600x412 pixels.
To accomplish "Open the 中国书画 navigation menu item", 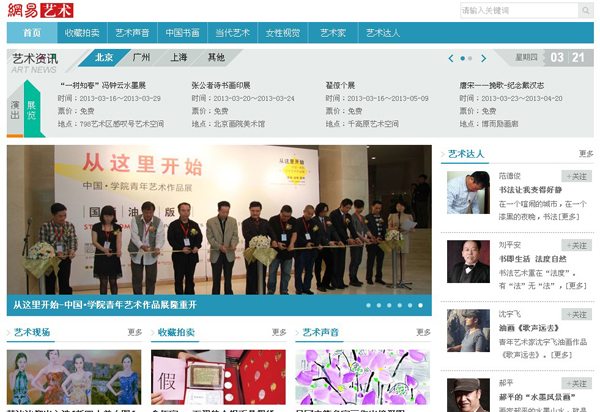I will pyautogui.click(x=183, y=33).
